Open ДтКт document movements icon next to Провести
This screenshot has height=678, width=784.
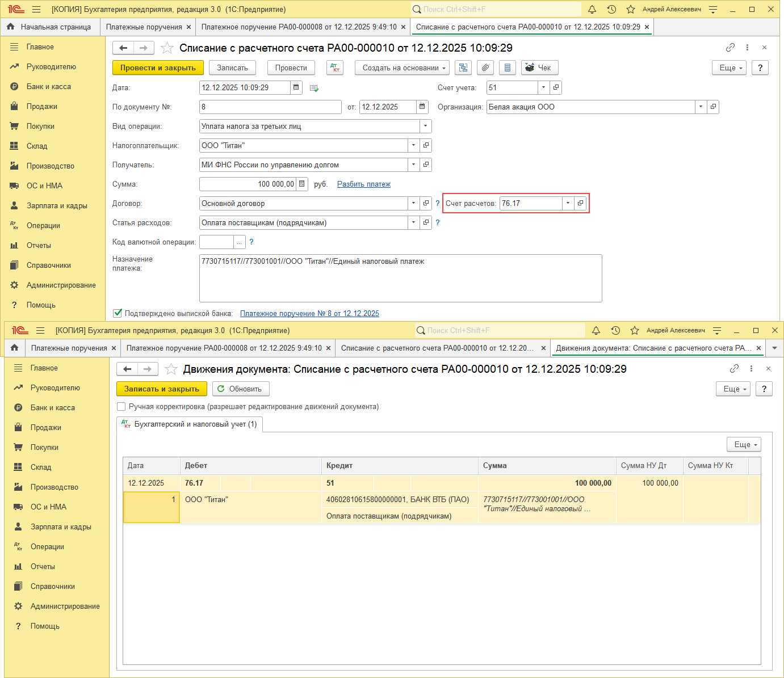click(335, 68)
